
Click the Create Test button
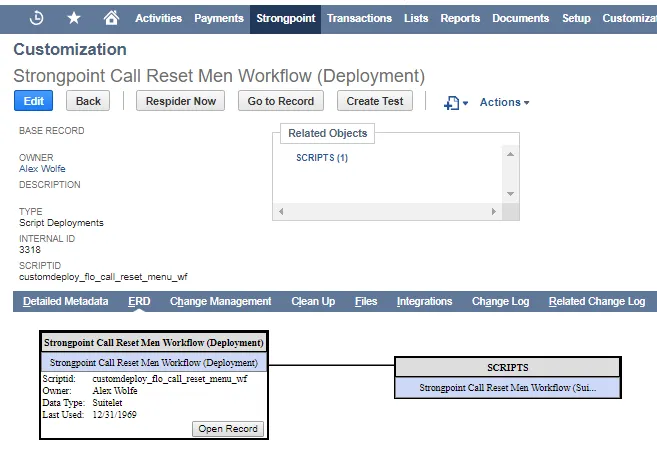(375, 101)
